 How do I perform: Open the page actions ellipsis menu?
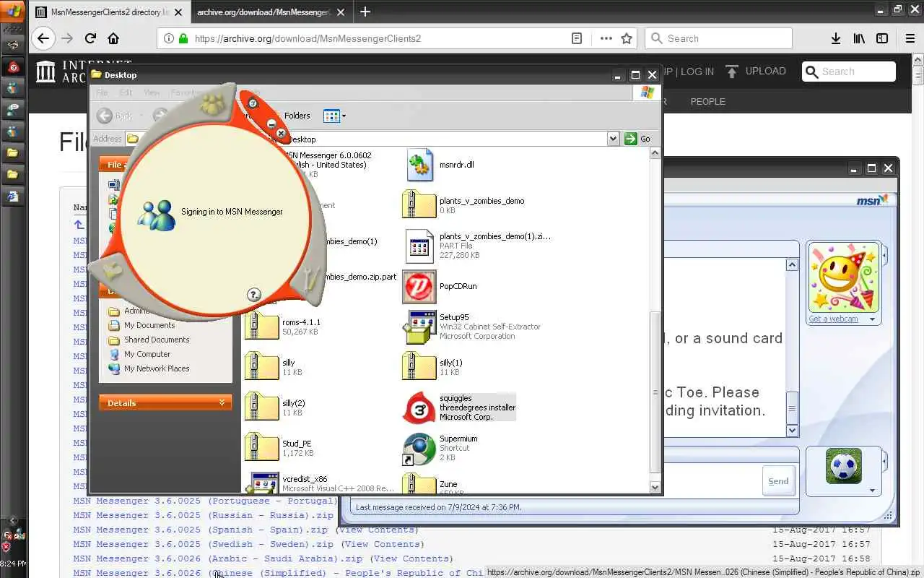(606, 38)
